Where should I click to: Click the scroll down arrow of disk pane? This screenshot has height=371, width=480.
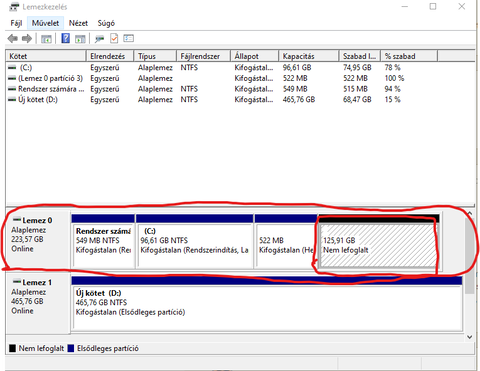(x=470, y=337)
